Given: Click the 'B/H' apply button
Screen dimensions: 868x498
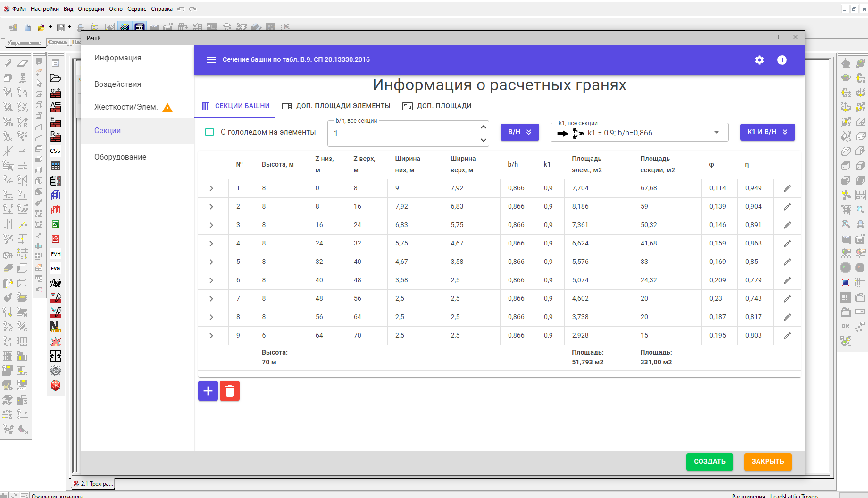Looking at the screenshot, I should (x=519, y=132).
